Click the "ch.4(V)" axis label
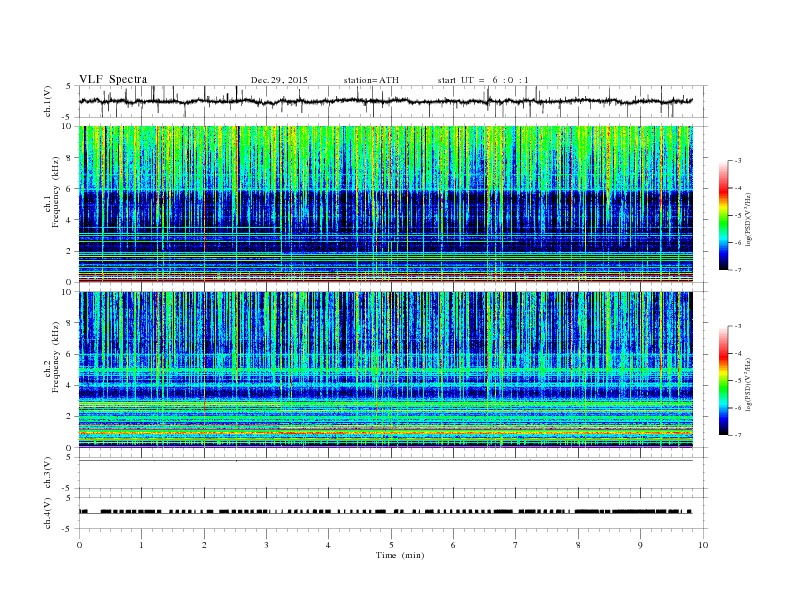Screen dimensions: 792x612 coord(48,513)
